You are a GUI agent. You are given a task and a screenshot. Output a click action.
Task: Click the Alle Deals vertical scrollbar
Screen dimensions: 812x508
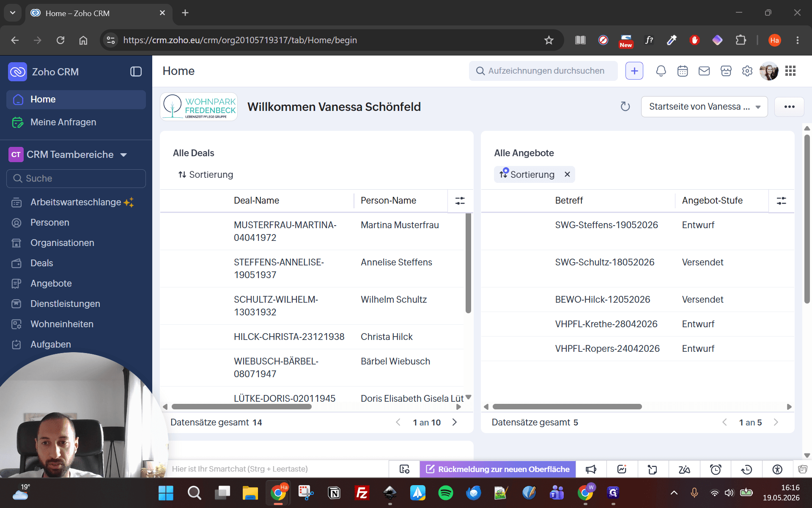click(468, 263)
